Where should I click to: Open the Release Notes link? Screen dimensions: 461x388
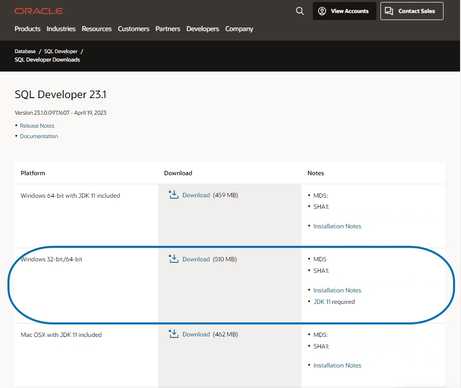(37, 126)
